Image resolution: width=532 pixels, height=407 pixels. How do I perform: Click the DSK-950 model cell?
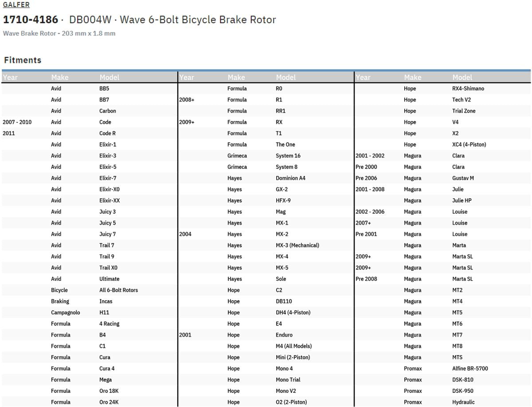pos(463,391)
